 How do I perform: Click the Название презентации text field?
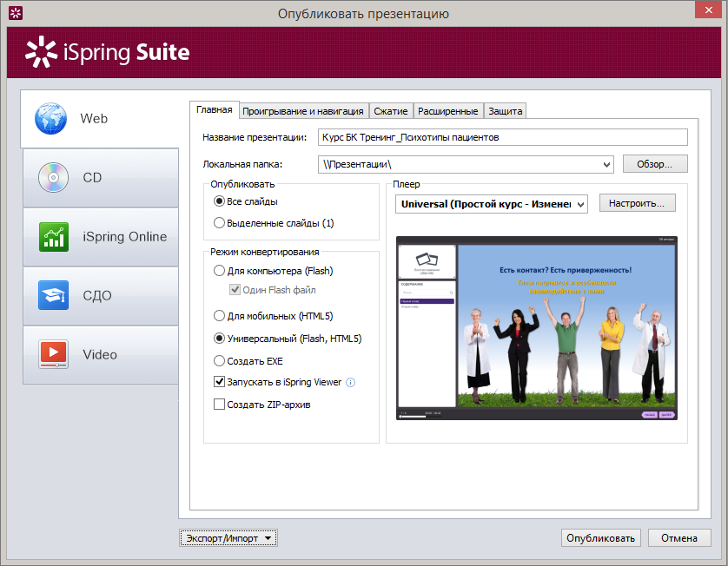coord(502,137)
